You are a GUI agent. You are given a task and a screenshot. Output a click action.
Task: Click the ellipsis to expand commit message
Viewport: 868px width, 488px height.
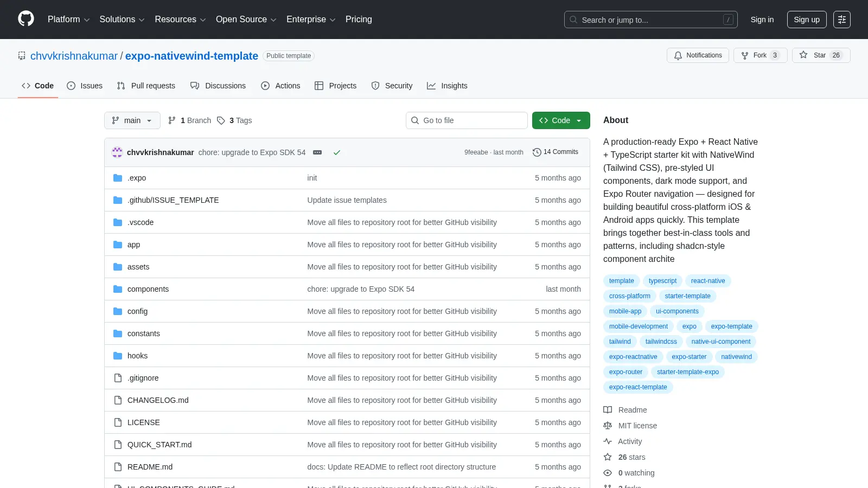[x=317, y=152]
